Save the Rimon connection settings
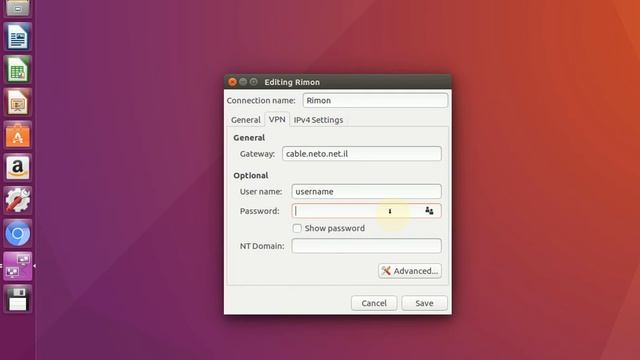Screen dimensions: 640x360 (424, 303)
